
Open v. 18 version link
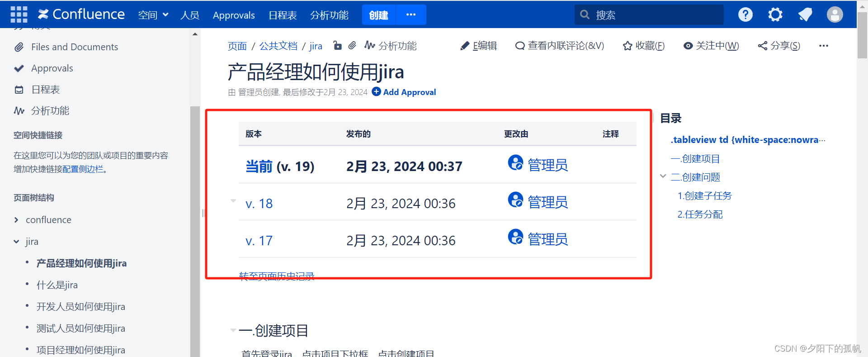[x=259, y=203]
